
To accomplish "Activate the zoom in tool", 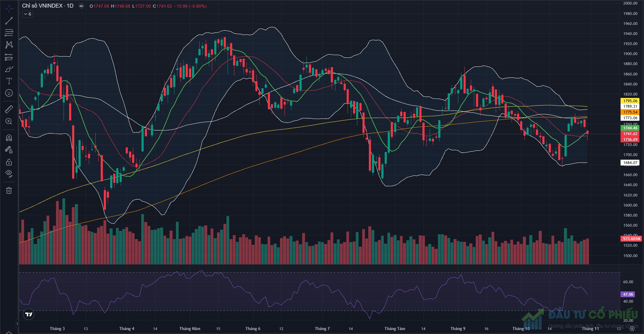I will tap(9, 121).
